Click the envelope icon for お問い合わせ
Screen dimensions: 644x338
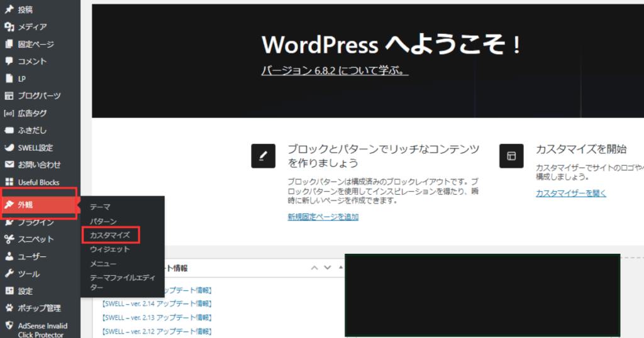pyautogui.click(x=9, y=165)
